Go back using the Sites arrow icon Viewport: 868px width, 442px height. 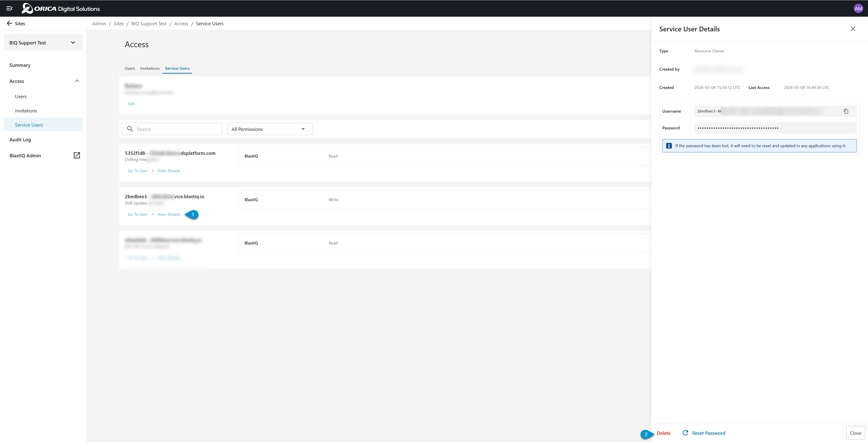9,23
